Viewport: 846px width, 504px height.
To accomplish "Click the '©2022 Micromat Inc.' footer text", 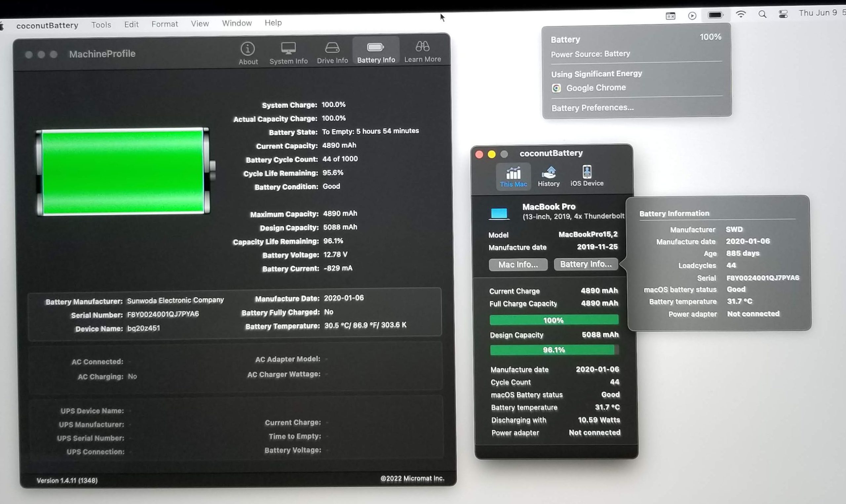I will pos(412,479).
